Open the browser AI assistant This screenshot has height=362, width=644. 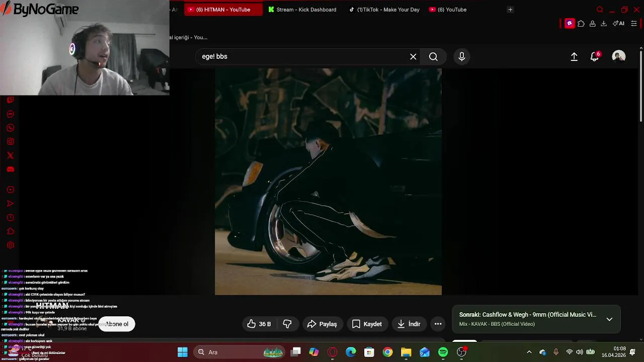coord(618,23)
